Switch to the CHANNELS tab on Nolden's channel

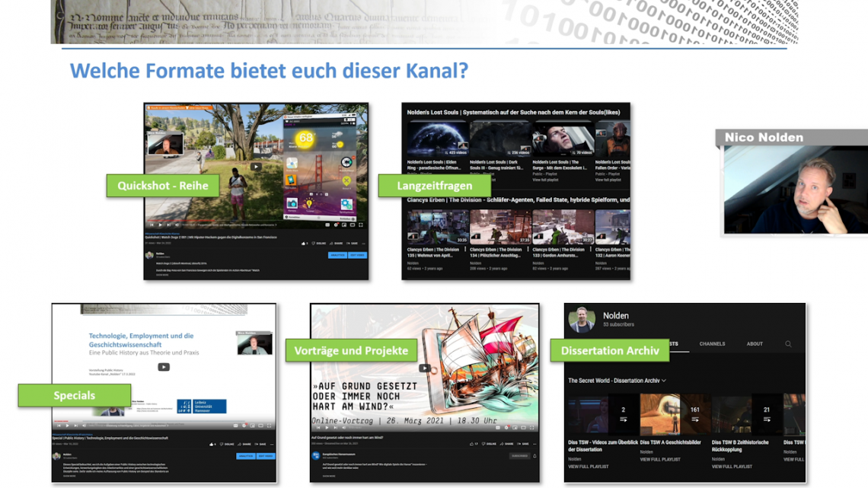point(712,344)
